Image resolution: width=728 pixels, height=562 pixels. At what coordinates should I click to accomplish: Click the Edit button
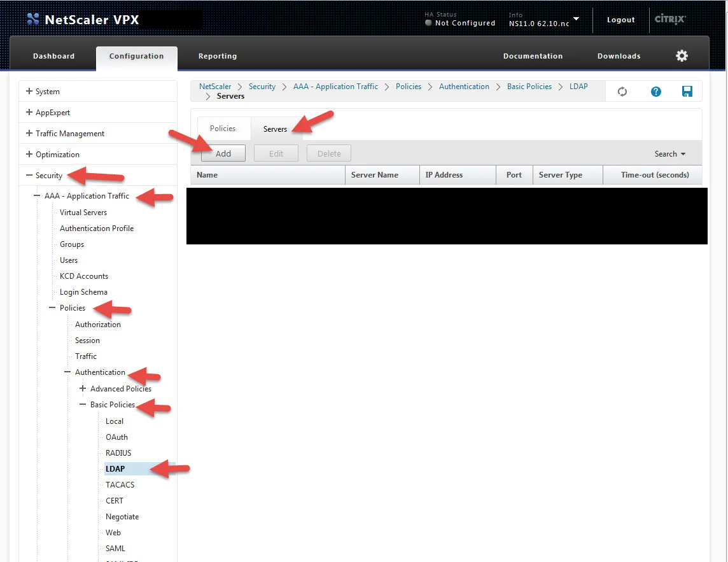276,153
